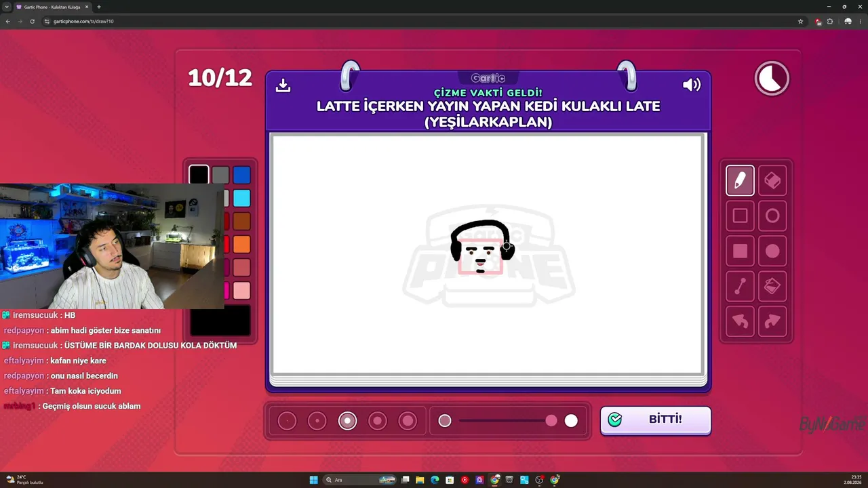Pick the light pink color swatch

pyautogui.click(x=242, y=290)
